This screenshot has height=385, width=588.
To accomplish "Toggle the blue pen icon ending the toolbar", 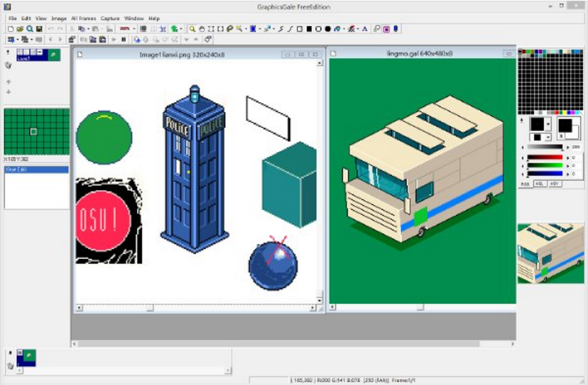I will click(396, 29).
